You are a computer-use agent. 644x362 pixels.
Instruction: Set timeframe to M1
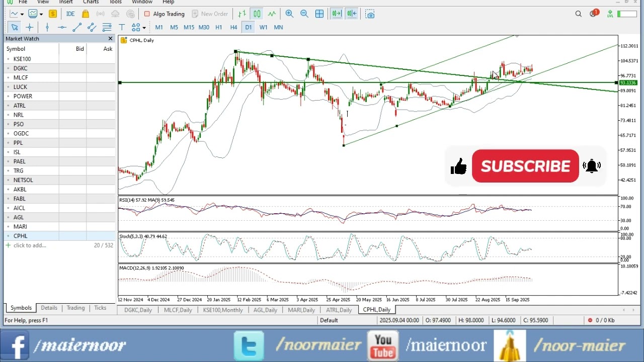(x=159, y=28)
